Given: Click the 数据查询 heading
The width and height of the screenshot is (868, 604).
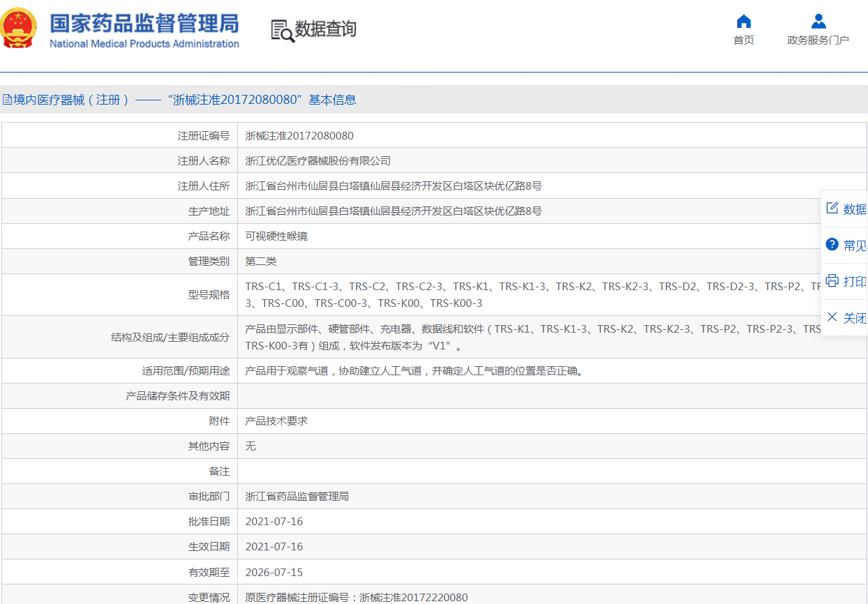Looking at the screenshot, I should tap(326, 29).
